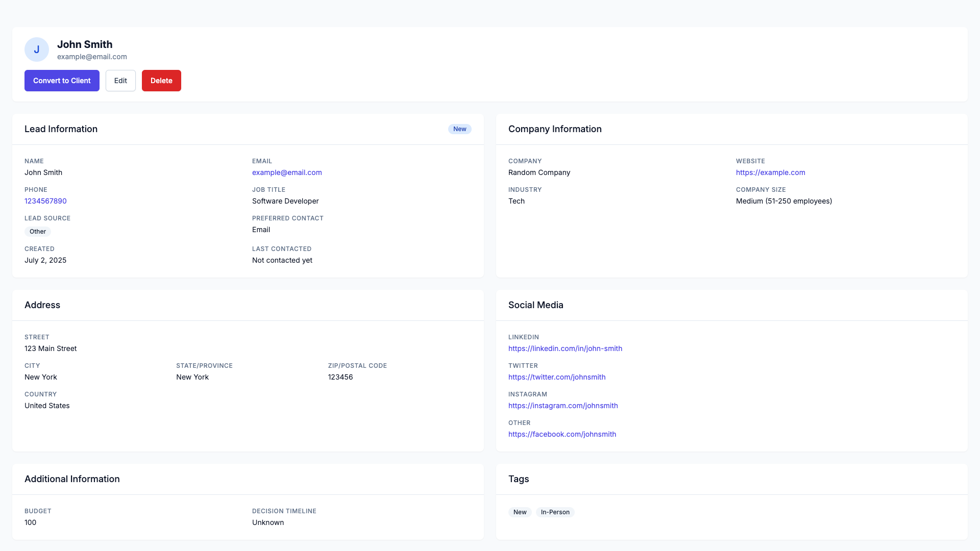980x551 pixels.
Task: Open the Instagram profile link
Action: [x=563, y=406]
